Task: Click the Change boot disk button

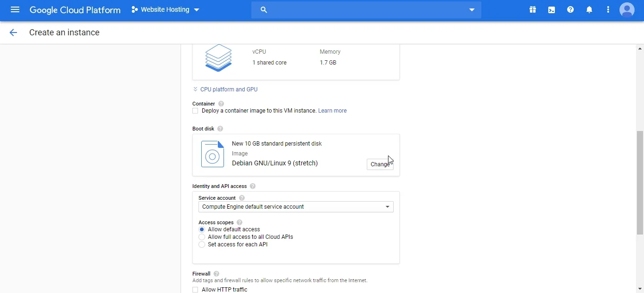Action: tap(380, 164)
